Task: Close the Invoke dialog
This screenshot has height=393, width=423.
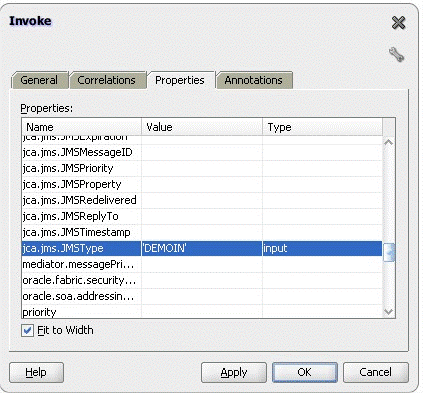Action: click(398, 23)
